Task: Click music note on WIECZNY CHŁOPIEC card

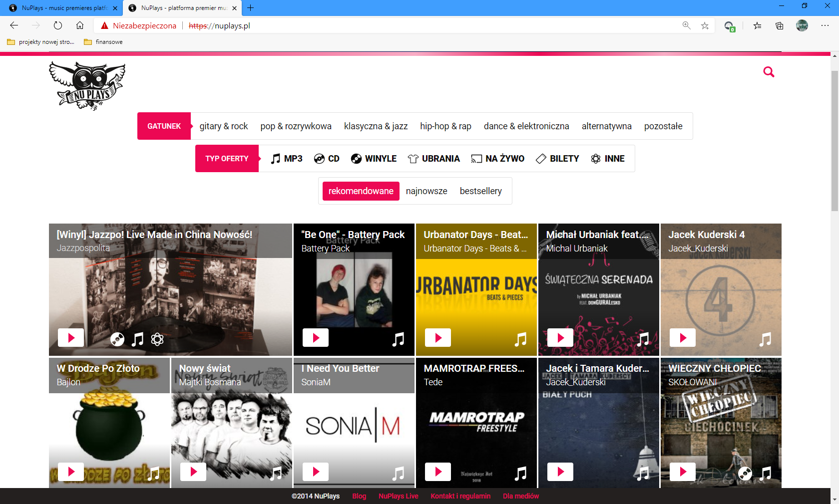Action: tap(765, 473)
